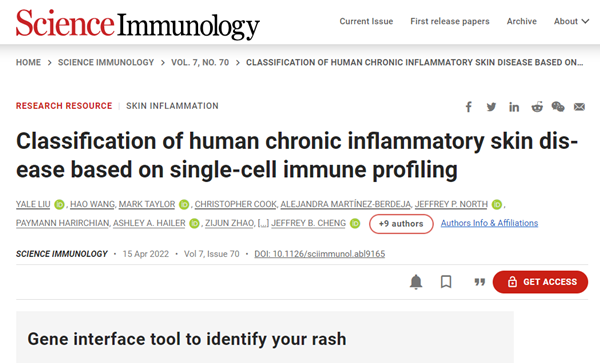
Task: Share article via WeChat icon
Action: (x=558, y=107)
